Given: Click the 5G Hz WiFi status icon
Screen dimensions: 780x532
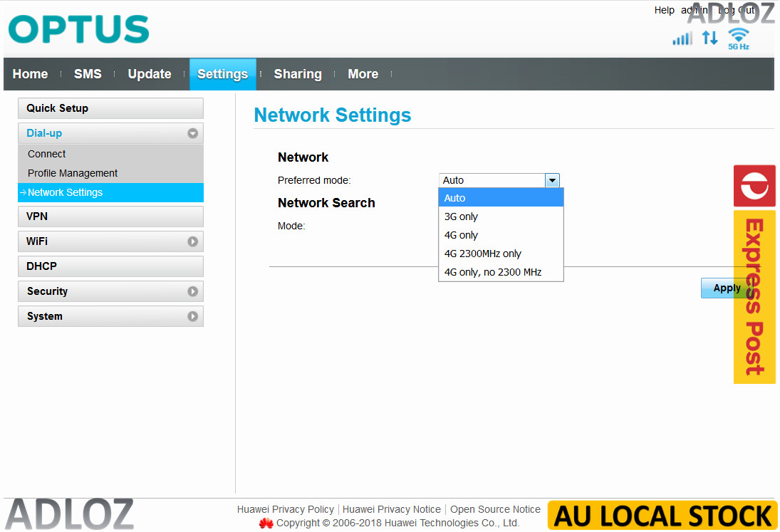Looking at the screenshot, I should 739,38.
